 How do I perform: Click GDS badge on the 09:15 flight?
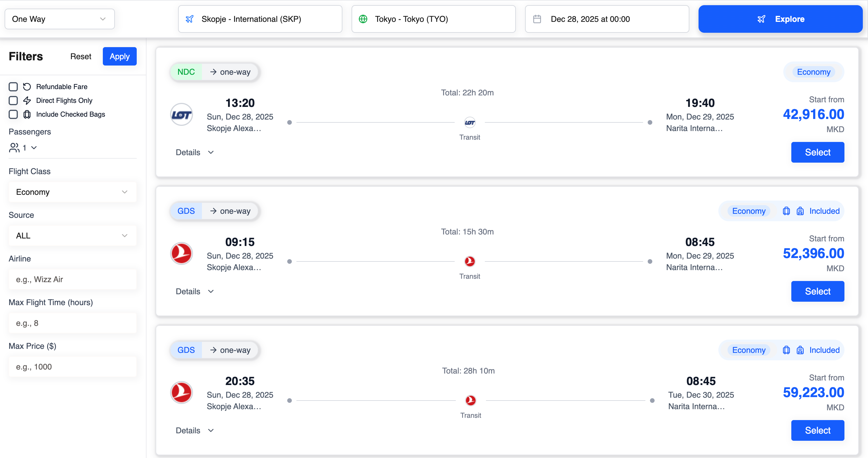(186, 211)
